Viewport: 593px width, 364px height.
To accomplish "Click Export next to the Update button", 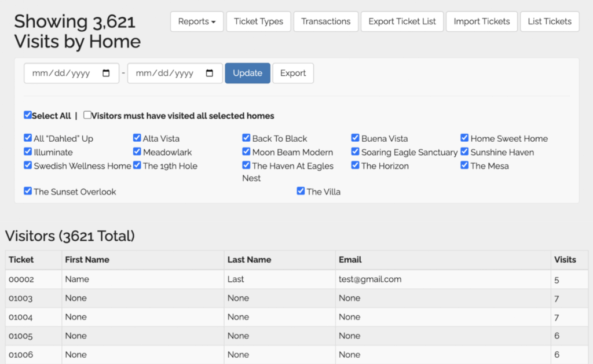I will (x=293, y=73).
